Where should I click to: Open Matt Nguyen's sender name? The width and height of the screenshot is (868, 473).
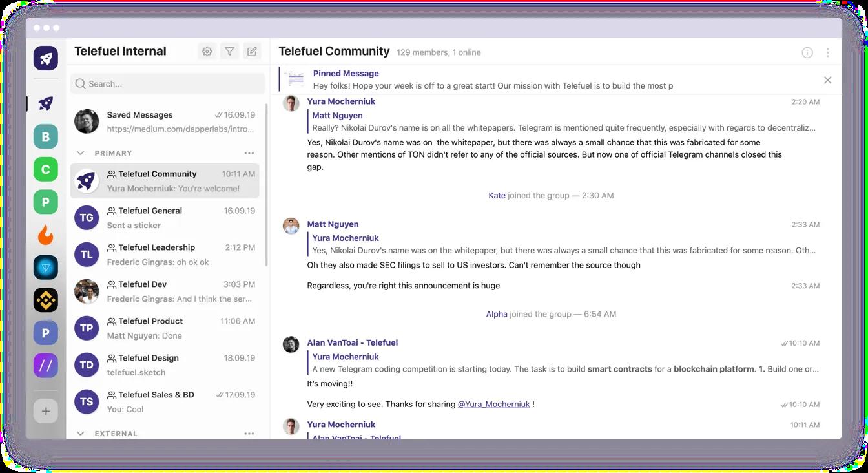[x=333, y=224]
